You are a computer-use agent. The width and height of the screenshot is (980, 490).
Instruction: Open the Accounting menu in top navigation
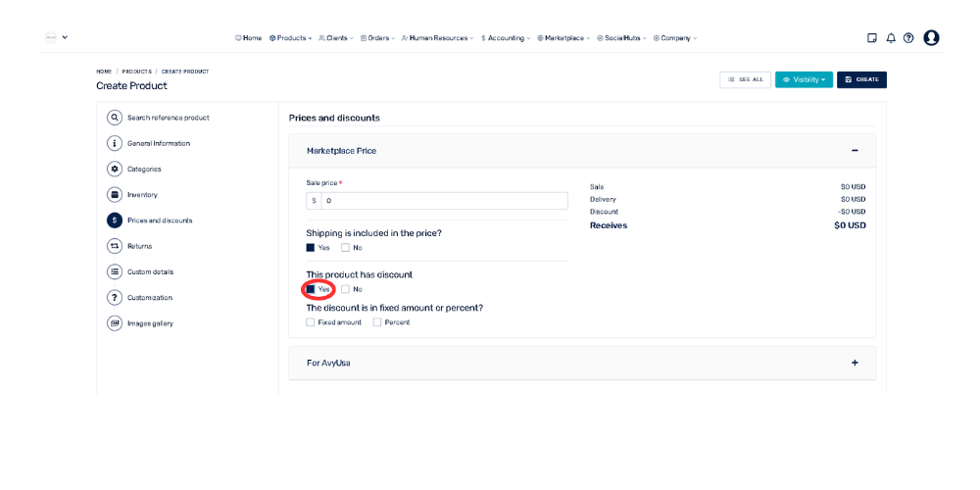[505, 38]
